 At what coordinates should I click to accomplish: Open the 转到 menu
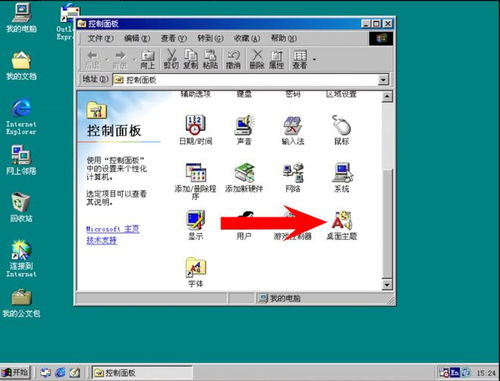(x=210, y=38)
